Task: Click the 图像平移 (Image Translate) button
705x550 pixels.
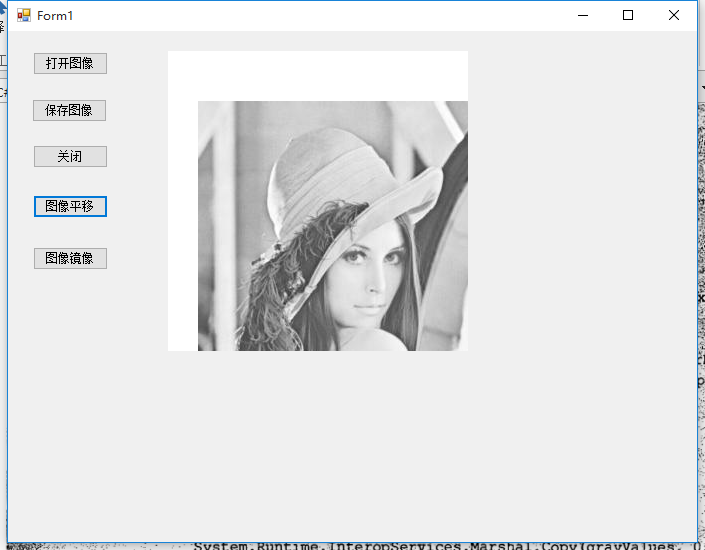Action: point(70,206)
